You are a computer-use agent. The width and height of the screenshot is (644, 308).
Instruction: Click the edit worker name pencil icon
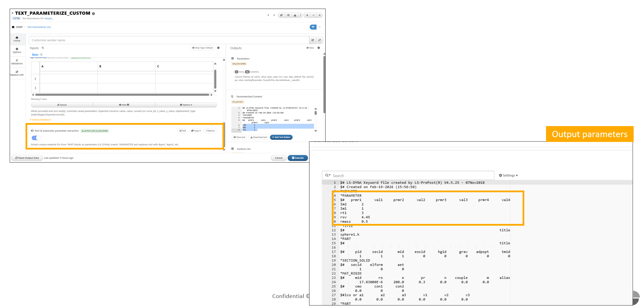point(313,40)
